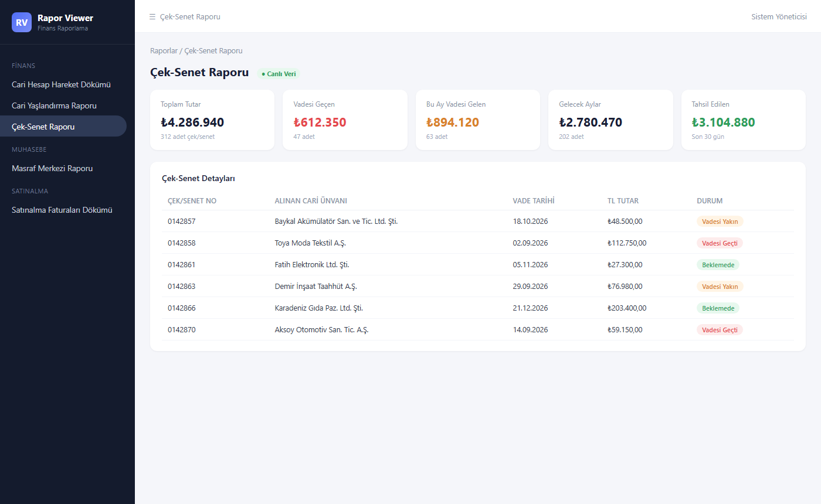Toggle the hamburger menu icon in top bar

[x=152, y=17]
